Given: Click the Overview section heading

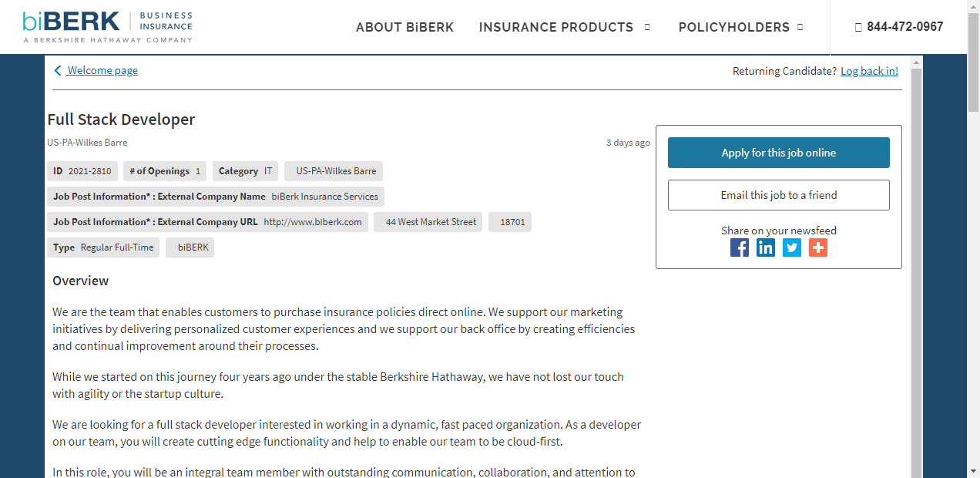Looking at the screenshot, I should 81,281.
